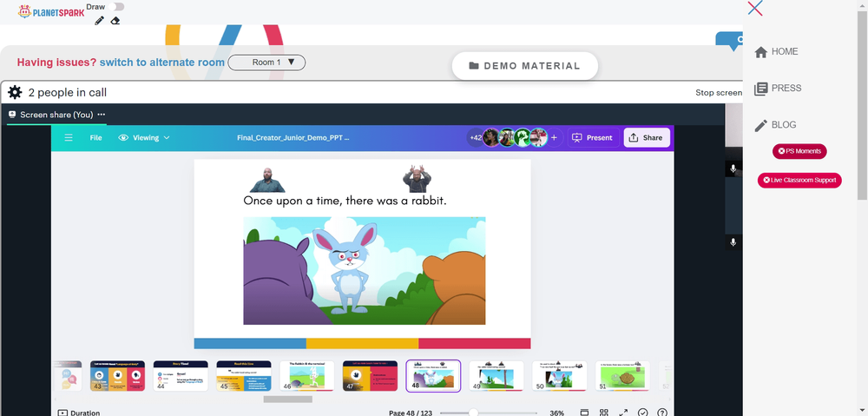Click Stop screen share text
Screen dimensions: 868x416
pos(719,93)
